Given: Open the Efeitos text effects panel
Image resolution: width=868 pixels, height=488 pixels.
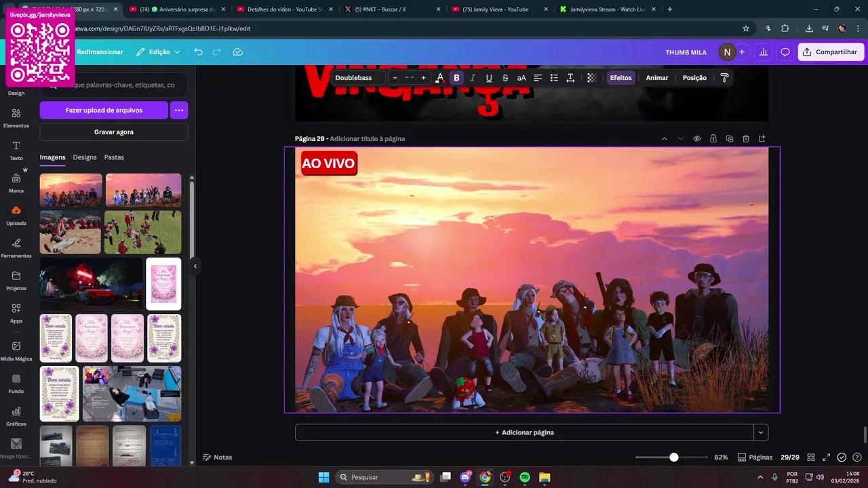Looking at the screenshot, I should pos(620,78).
